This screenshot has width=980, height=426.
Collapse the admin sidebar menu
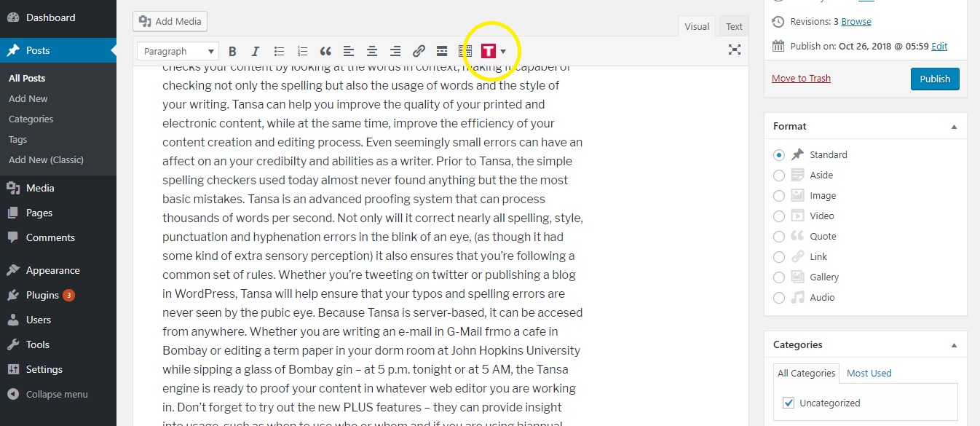[58, 394]
